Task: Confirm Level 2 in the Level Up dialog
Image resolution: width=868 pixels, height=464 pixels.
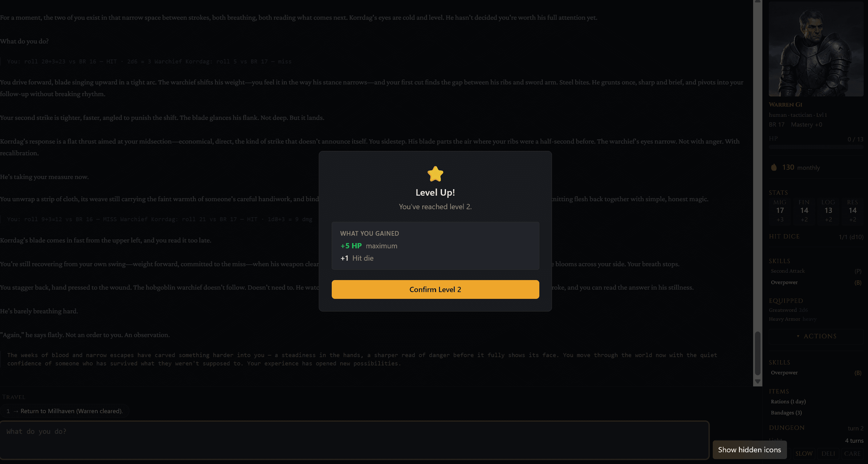Action: 435,289
